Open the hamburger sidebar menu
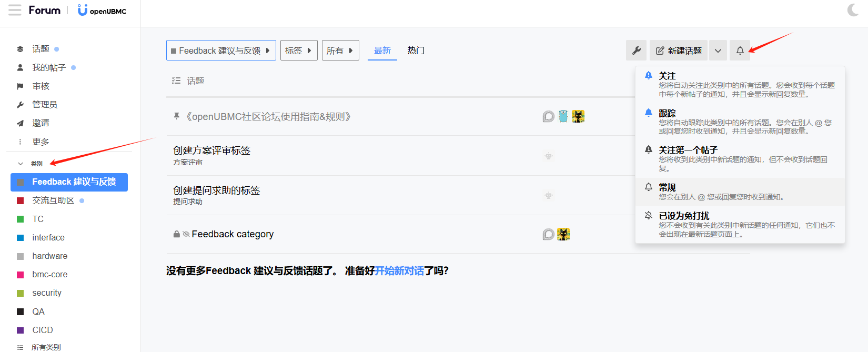The height and width of the screenshot is (352, 868). pos(15,11)
